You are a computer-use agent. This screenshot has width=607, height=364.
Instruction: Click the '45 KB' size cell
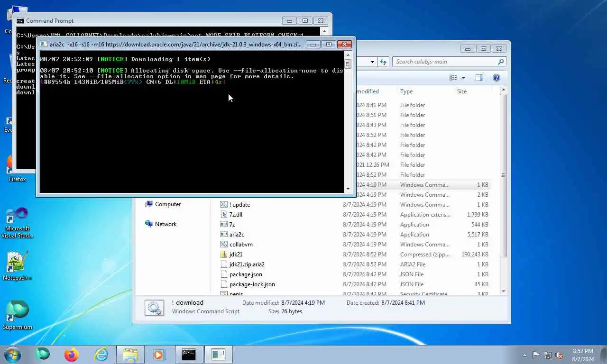coord(481,284)
